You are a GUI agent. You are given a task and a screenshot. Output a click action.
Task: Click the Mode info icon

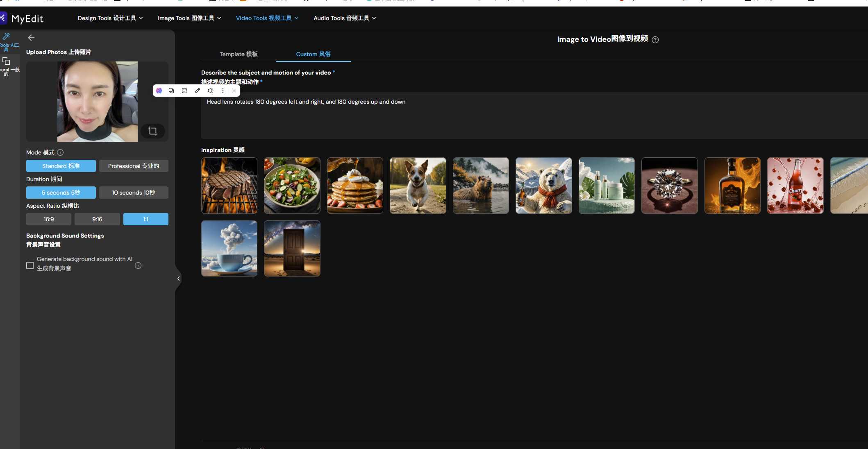(x=60, y=152)
